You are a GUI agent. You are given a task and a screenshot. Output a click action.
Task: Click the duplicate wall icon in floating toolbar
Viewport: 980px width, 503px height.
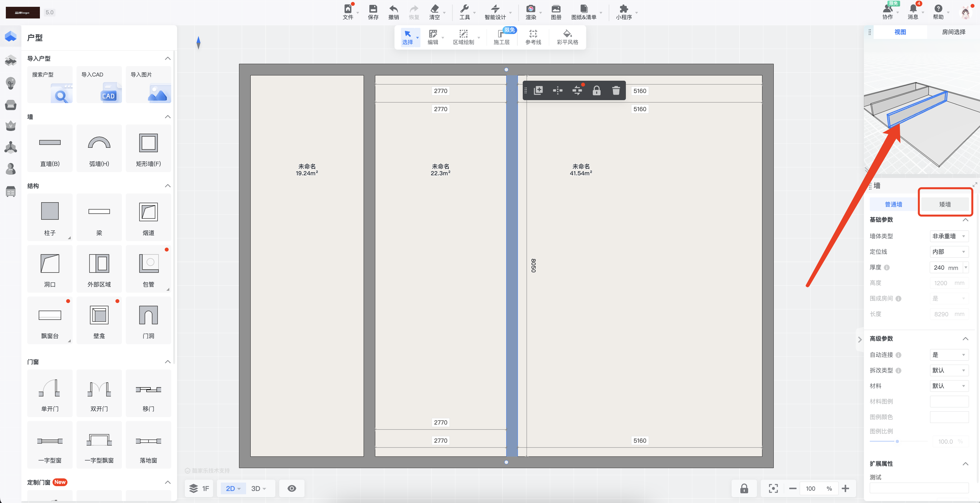pos(538,90)
